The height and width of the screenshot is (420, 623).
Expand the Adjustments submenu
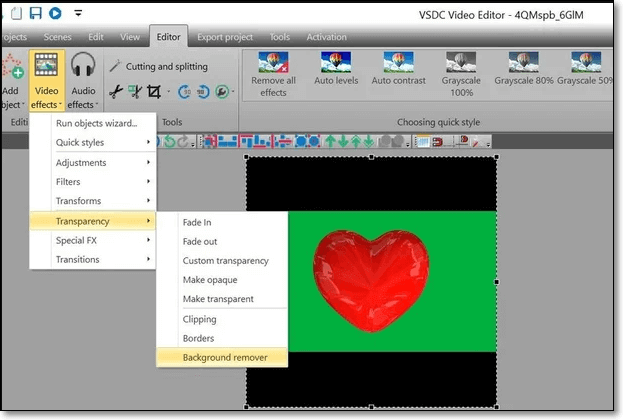(92, 162)
